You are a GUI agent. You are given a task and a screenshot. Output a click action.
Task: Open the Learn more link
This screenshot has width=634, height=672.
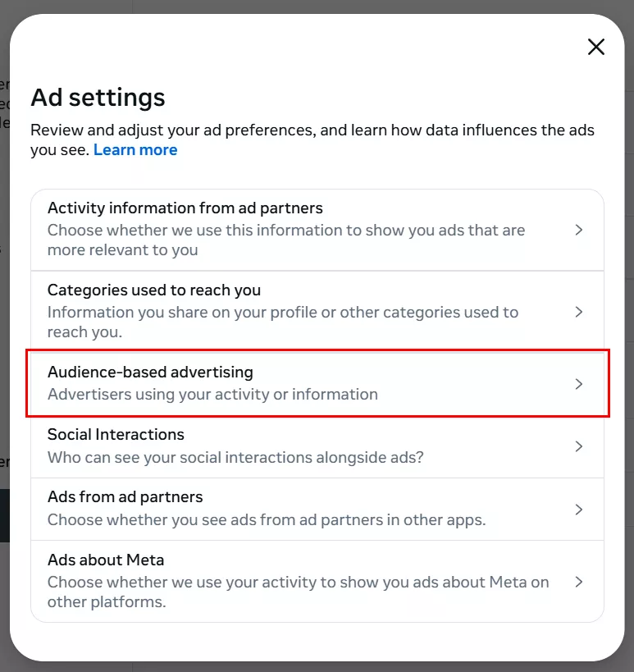[135, 150]
